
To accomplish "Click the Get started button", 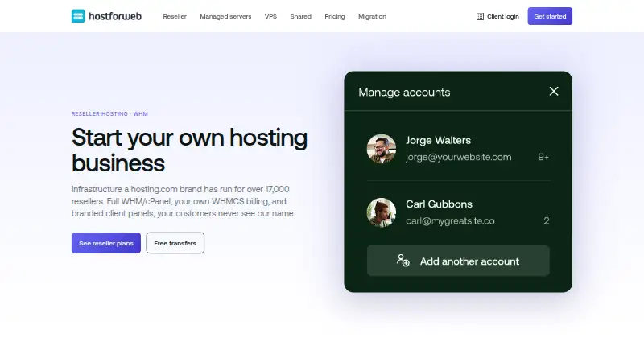I will pos(550,16).
